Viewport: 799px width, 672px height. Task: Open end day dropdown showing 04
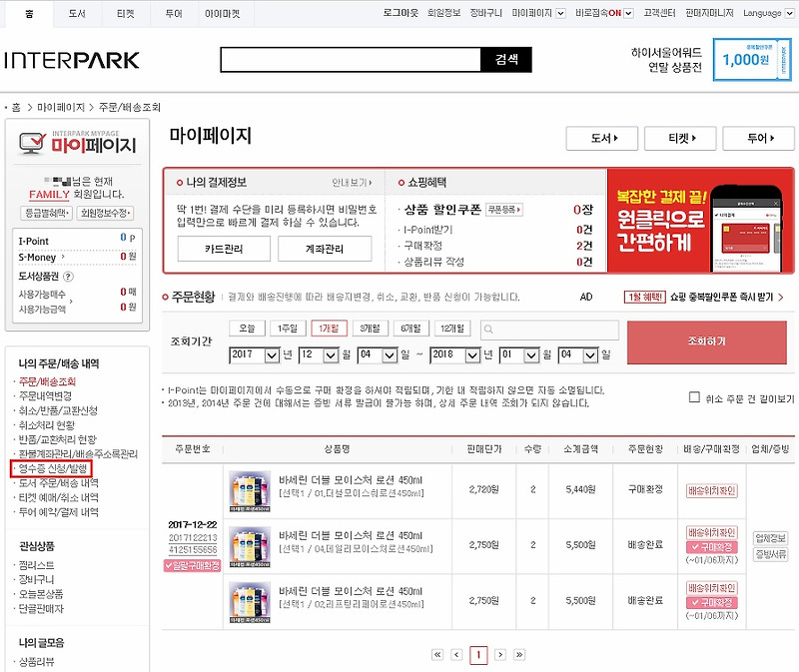578,354
